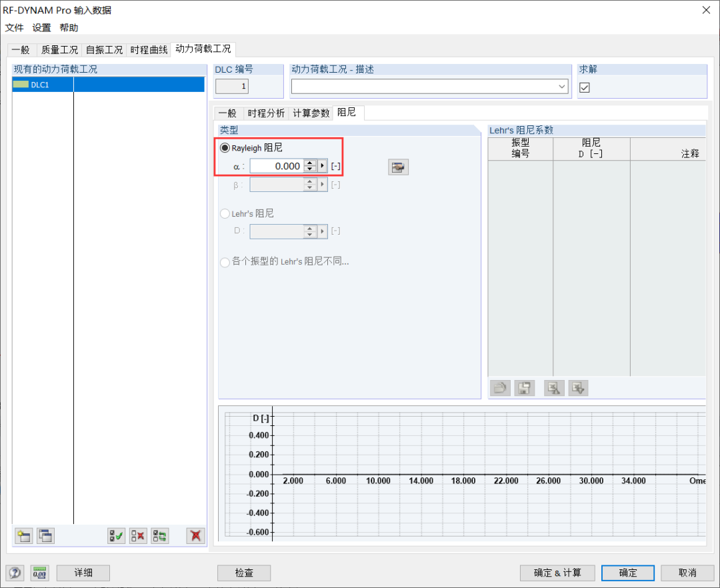
Task: Click the damping info picture button
Action: (x=398, y=167)
